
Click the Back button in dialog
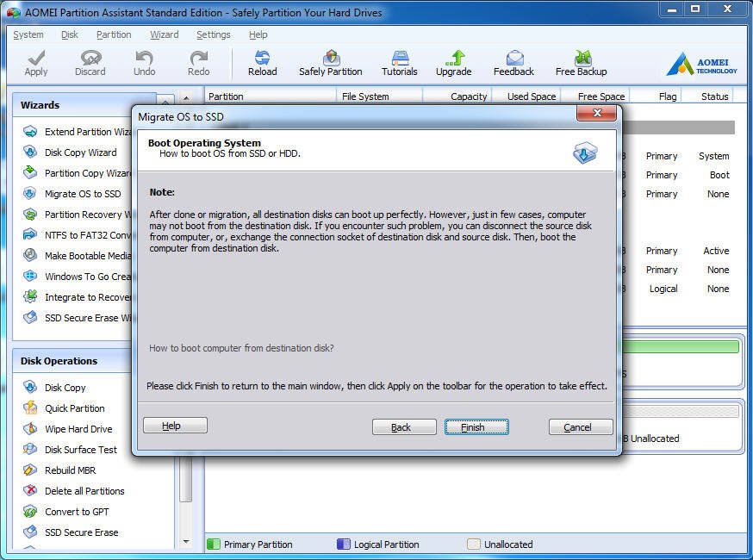(x=404, y=427)
